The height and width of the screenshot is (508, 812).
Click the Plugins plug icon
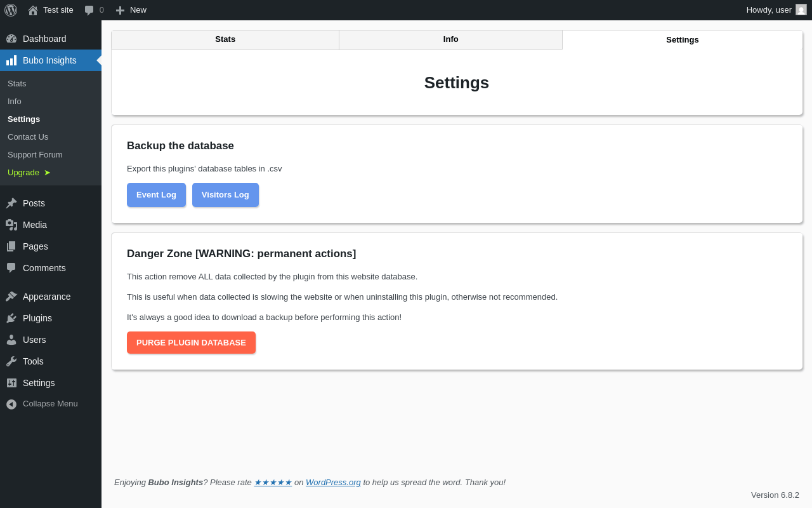pyautogui.click(x=11, y=318)
